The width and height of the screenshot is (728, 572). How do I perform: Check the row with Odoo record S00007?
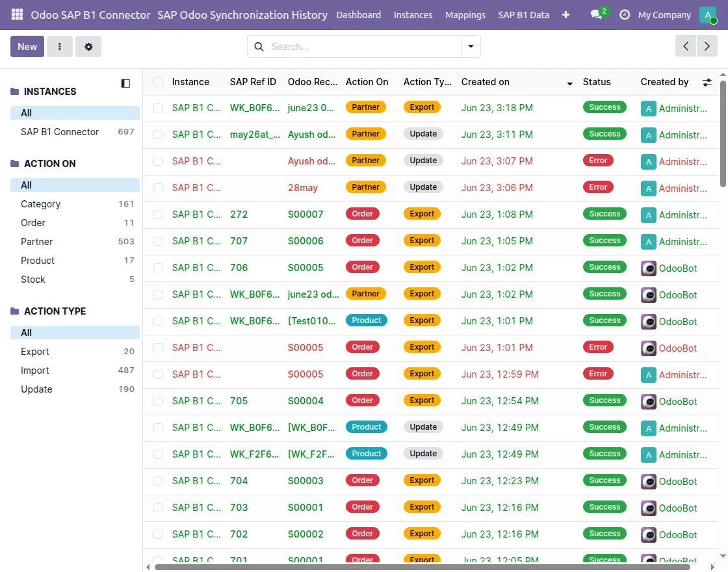click(158, 214)
